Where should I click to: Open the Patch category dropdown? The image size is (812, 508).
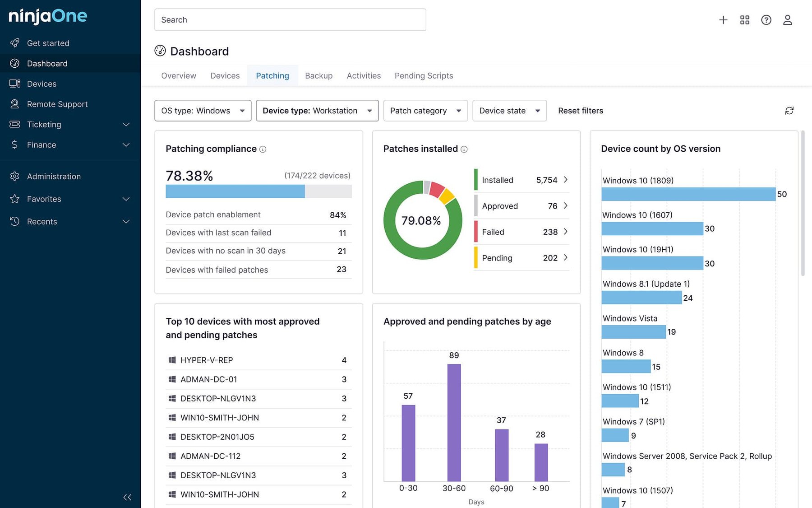click(x=424, y=111)
